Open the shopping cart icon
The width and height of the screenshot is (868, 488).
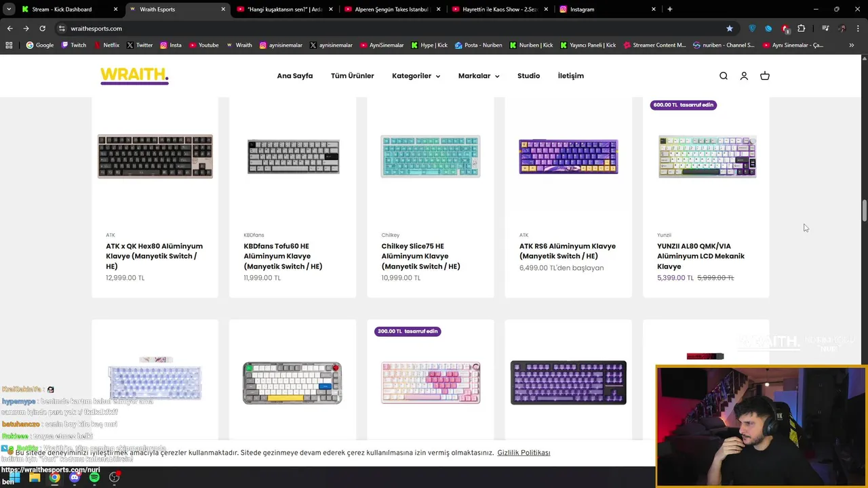pos(765,76)
